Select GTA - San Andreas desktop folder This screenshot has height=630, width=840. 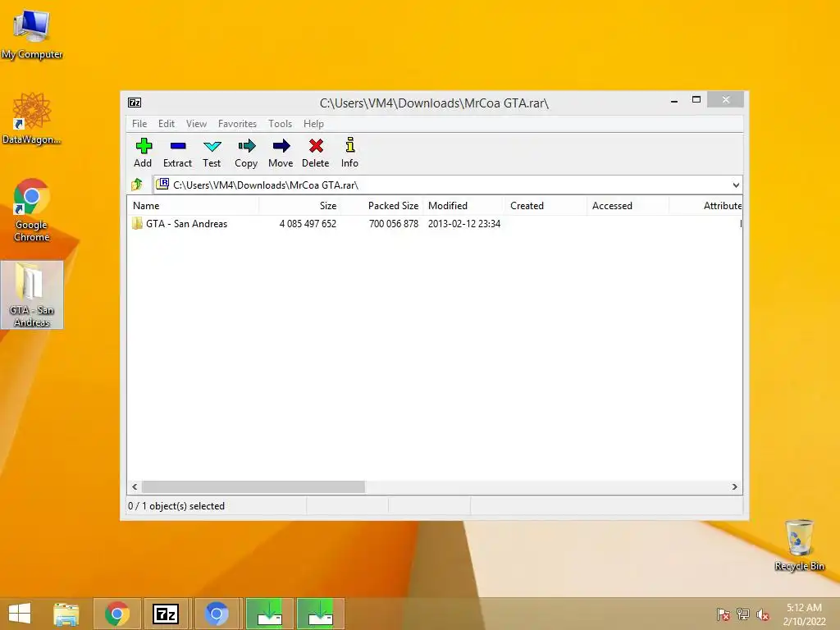click(x=32, y=294)
